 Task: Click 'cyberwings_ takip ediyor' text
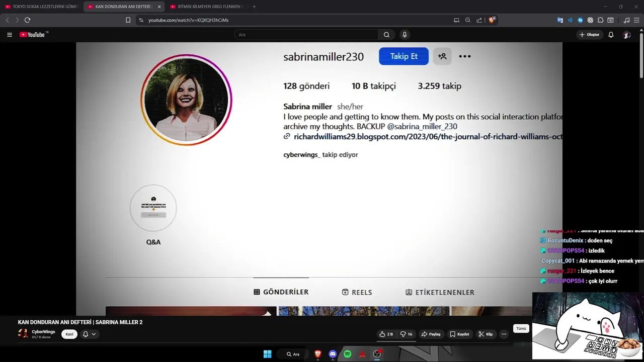click(320, 155)
